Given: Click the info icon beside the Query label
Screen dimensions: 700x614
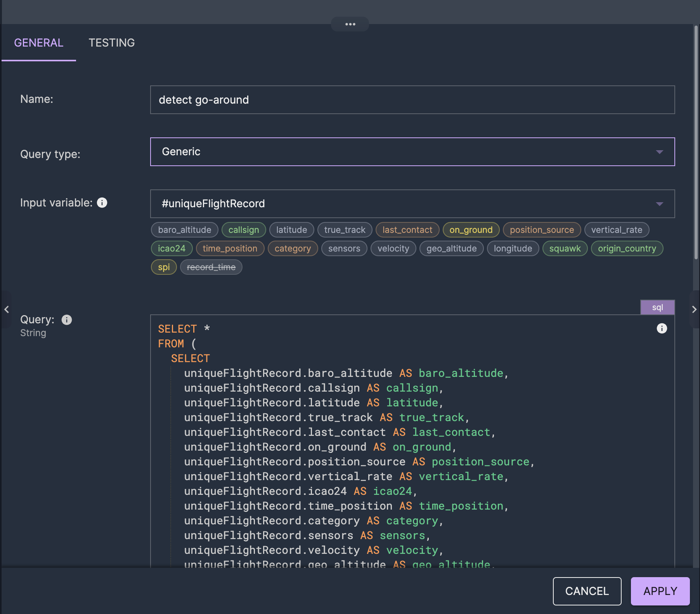Looking at the screenshot, I should click(x=66, y=320).
